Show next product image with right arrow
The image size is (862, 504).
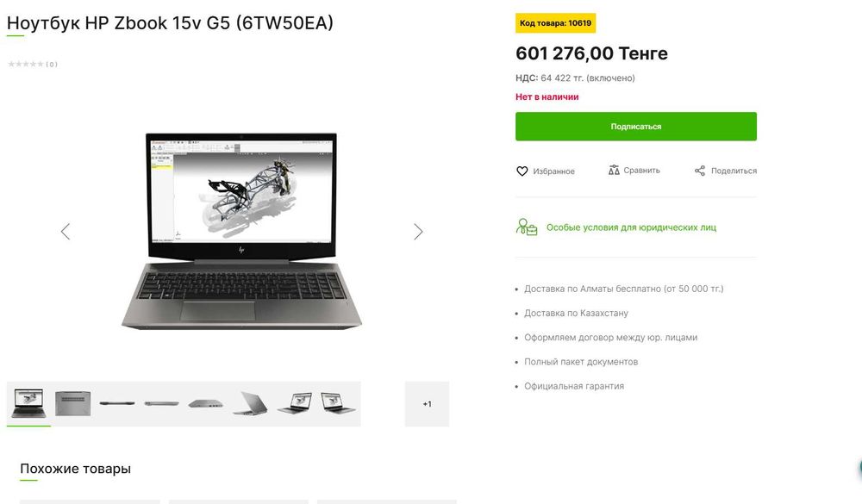click(x=418, y=232)
